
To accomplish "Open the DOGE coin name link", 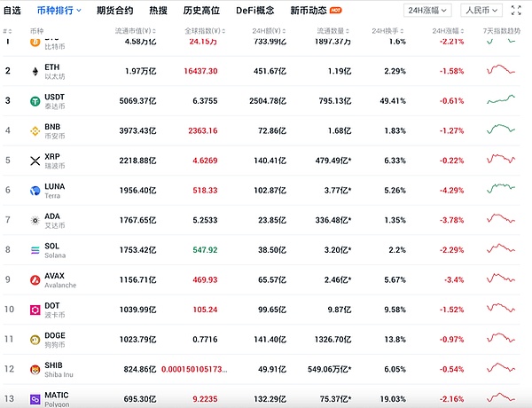I will click(55, 335).
